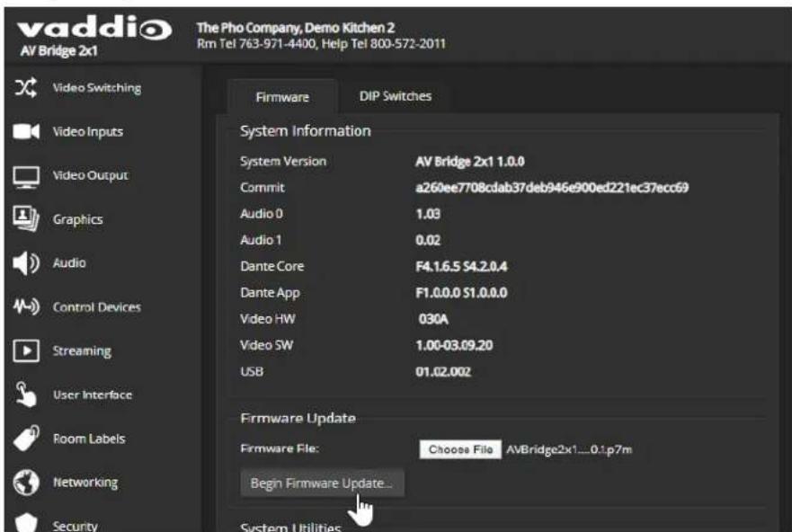
Task: Click the Audio speaker icon
Action: [26, 263]
